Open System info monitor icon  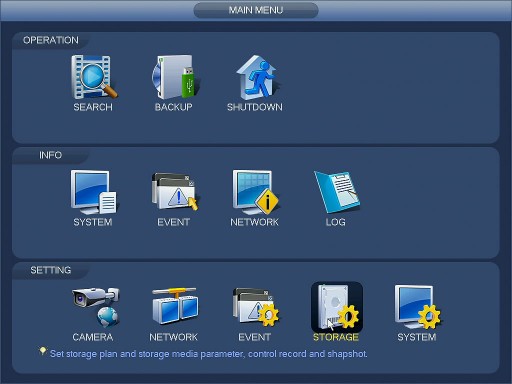[94, 192]
